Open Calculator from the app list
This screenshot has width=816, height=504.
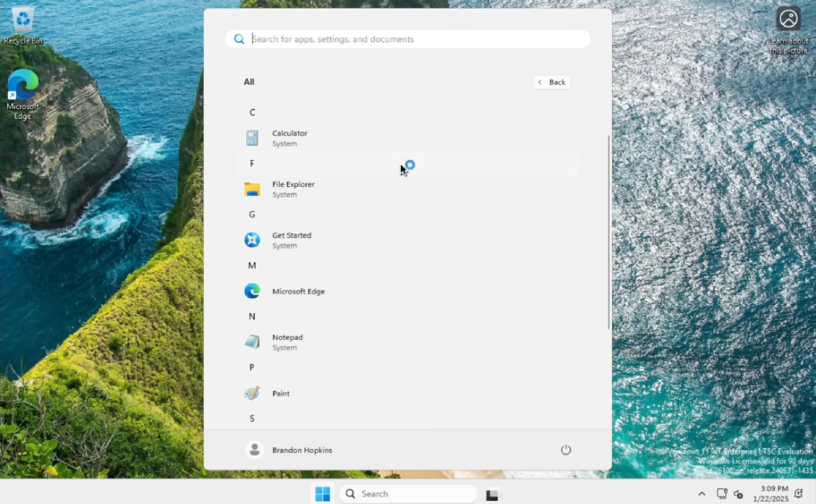click(289, 137)
